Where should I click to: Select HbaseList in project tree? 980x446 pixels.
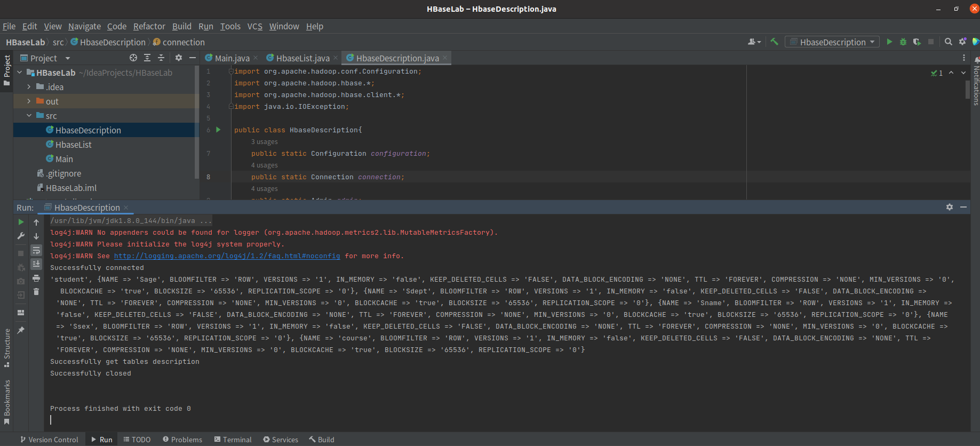pos(73,145)
